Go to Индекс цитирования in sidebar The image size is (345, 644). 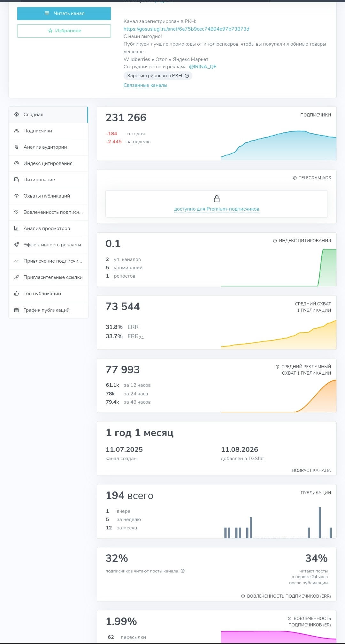coord(48,163)
